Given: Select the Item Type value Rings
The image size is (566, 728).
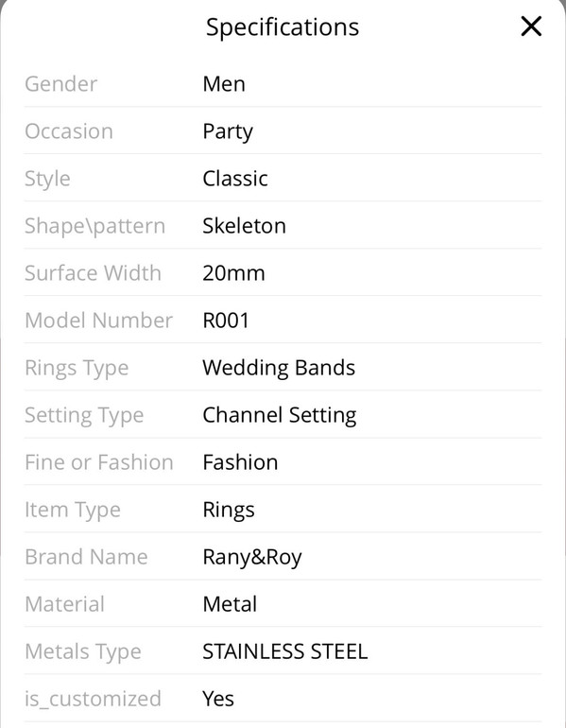Looking at the screenshot, I should coord(229,511).
